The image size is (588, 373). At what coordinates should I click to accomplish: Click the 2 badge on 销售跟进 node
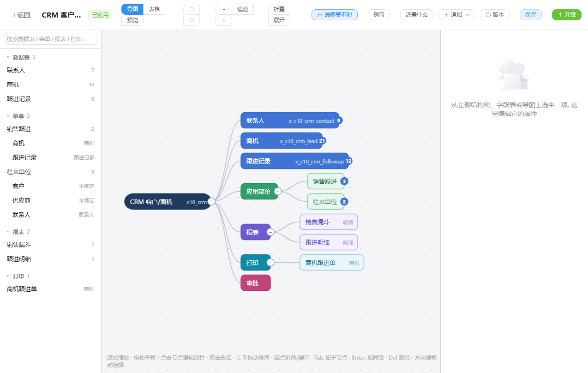(344, 181)
